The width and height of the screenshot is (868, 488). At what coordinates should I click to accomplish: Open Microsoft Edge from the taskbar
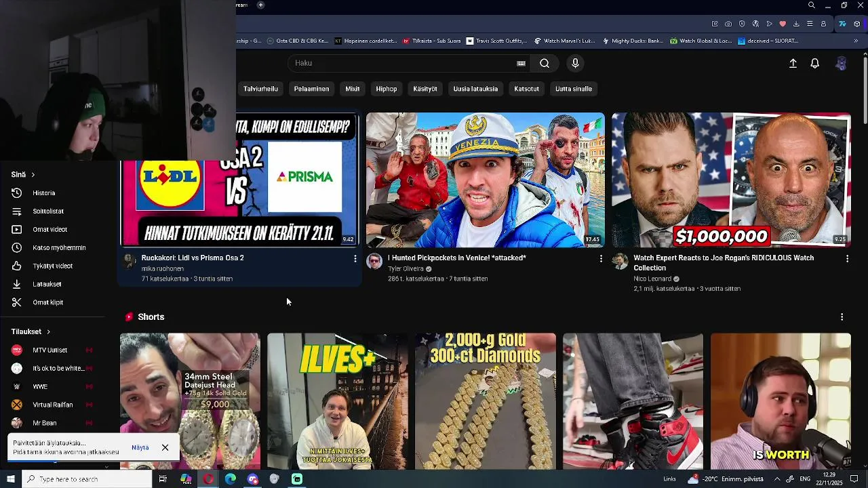(x=231, y=479)
